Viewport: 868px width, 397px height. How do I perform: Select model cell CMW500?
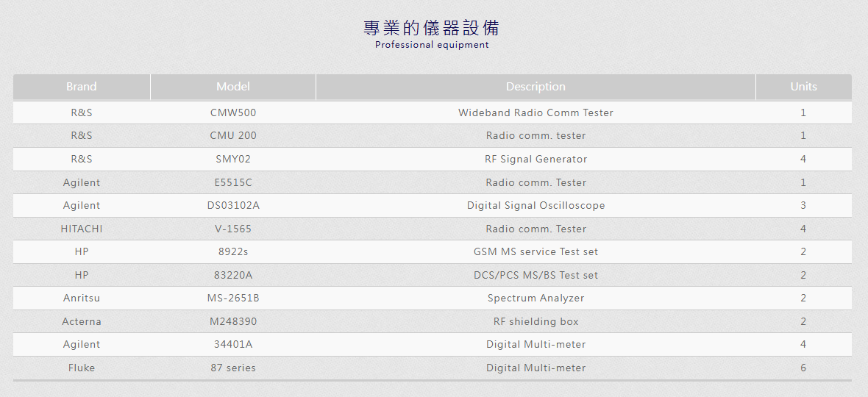[233, 112]
